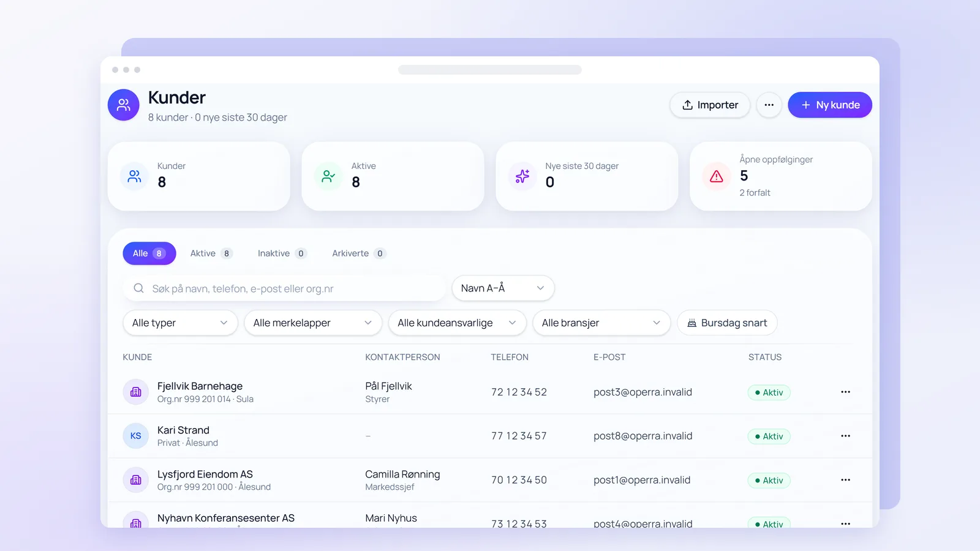Click the Aktive user-check icon
980x551 pixels.
[328, 176]
